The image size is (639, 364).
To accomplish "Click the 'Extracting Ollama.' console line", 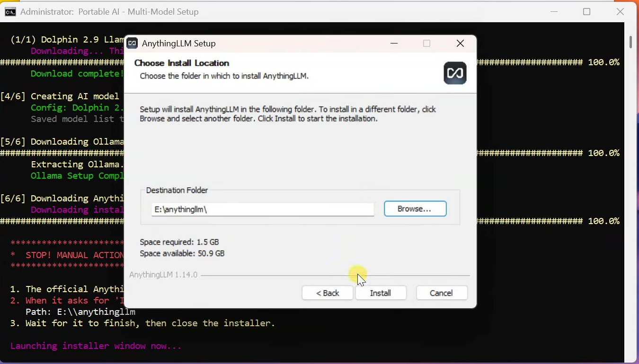I will (77, 165).
